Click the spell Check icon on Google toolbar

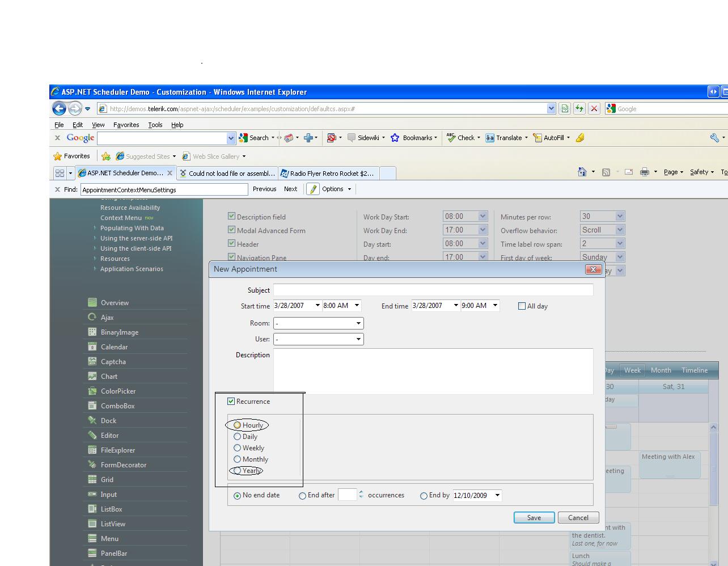click(451, 137)
